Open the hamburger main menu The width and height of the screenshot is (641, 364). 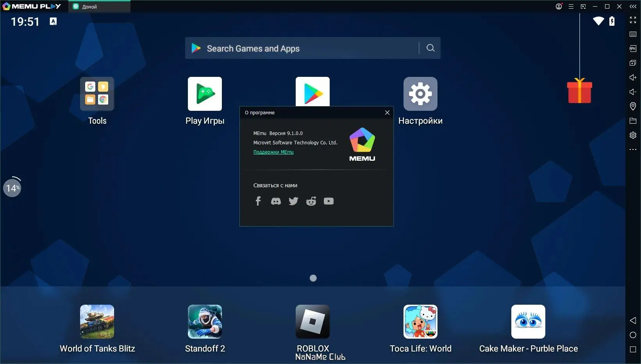[571, 6]
